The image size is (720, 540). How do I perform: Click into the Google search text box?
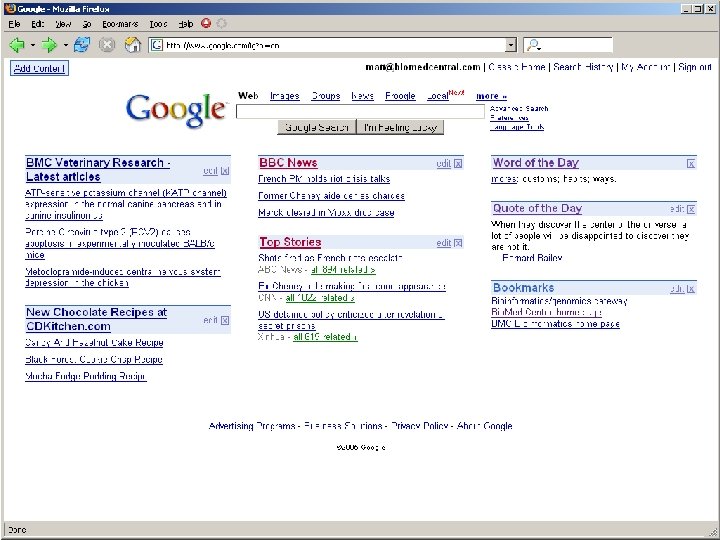click(x=360, y=112)
